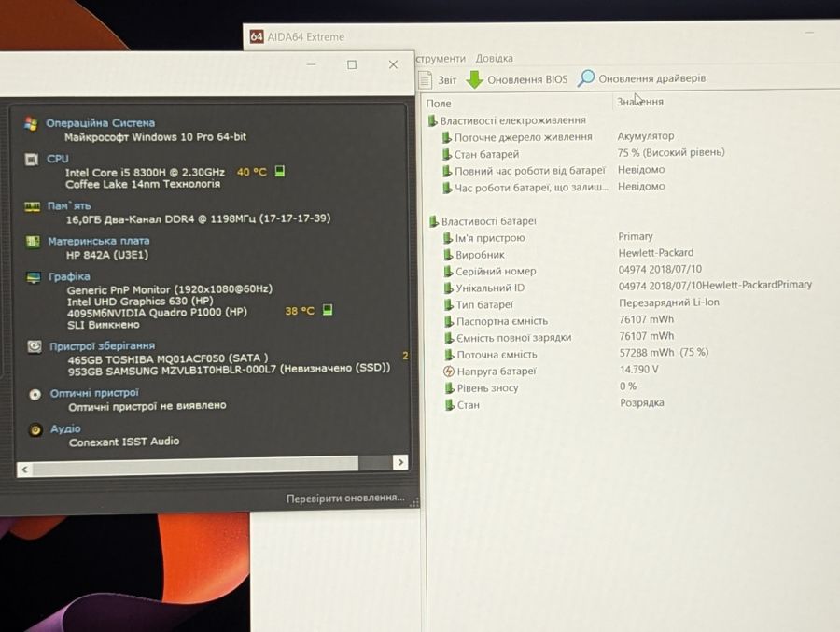Viewport: 840px width, 632px height.
Task: Open the Аудіо section link
Action: (x=65, y=428)
